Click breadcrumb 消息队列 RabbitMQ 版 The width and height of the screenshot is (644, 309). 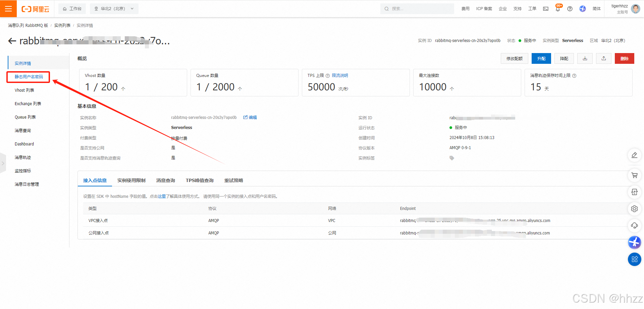[x=28, y=26]
